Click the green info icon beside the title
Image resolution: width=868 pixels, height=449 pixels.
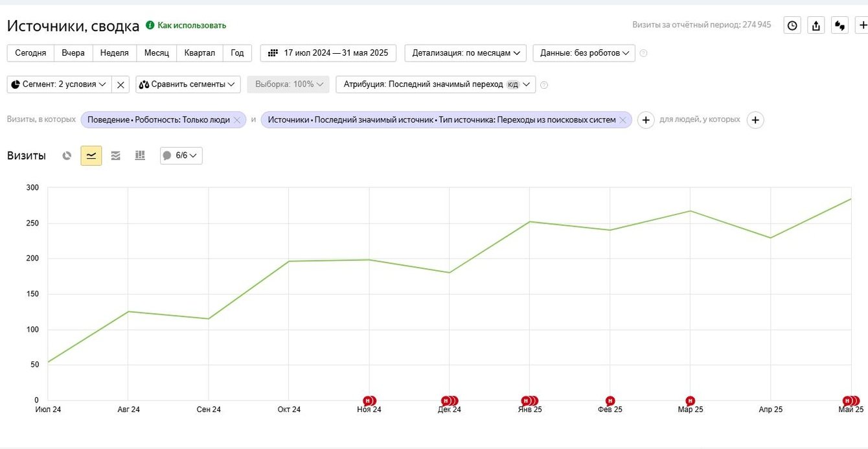coord(150,25)
